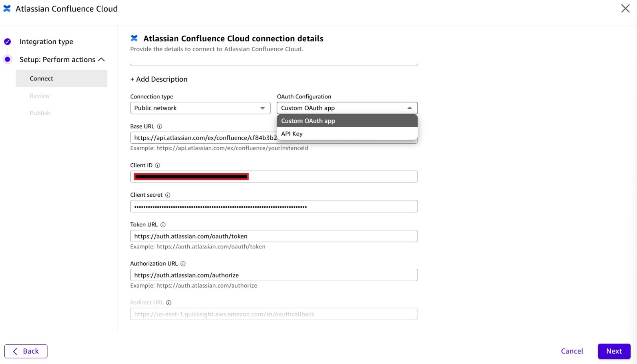Show info for Base URL
This screenshot has width=637, height=364.
click(x=159, y=126)
